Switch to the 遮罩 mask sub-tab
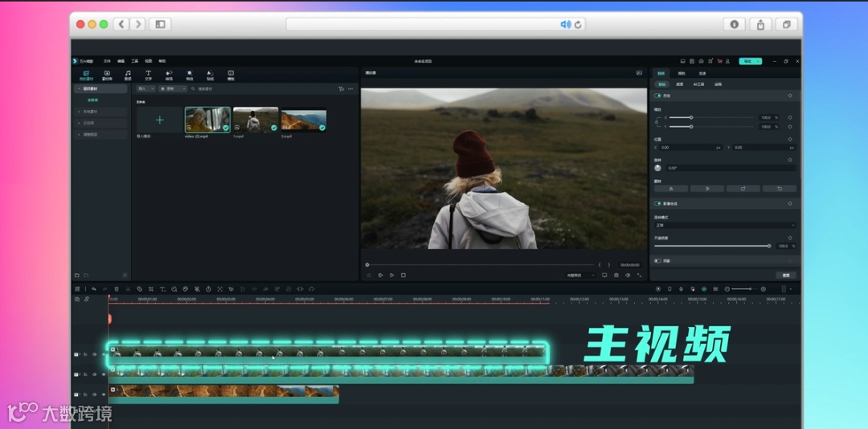868x429 pixels. (679, 84)
